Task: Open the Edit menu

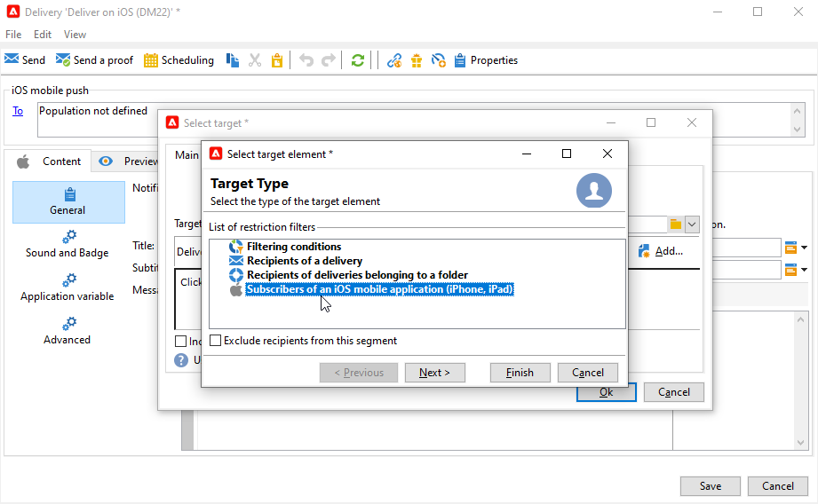Action: [x=43, y=35]
